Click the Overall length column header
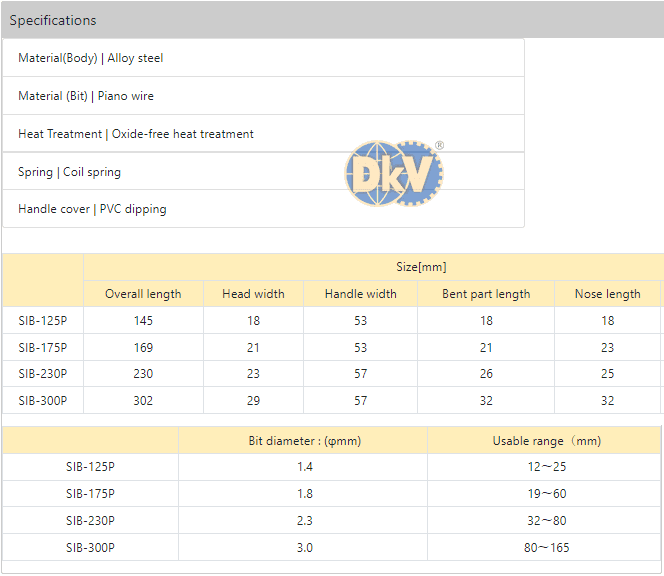This screenshot has width=664, height=576. 143,294
